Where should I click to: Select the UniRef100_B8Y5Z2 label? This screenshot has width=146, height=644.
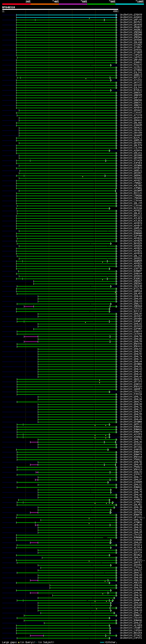coord(131,22)
